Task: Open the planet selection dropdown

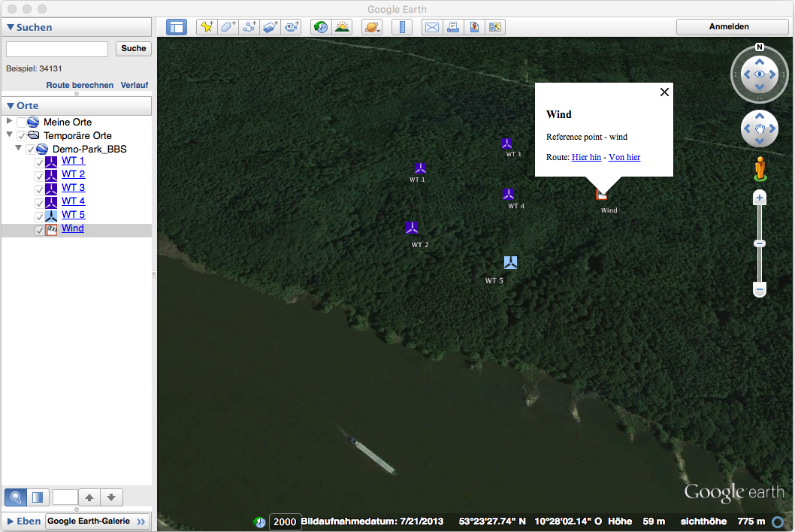Action: coord(372,27)
